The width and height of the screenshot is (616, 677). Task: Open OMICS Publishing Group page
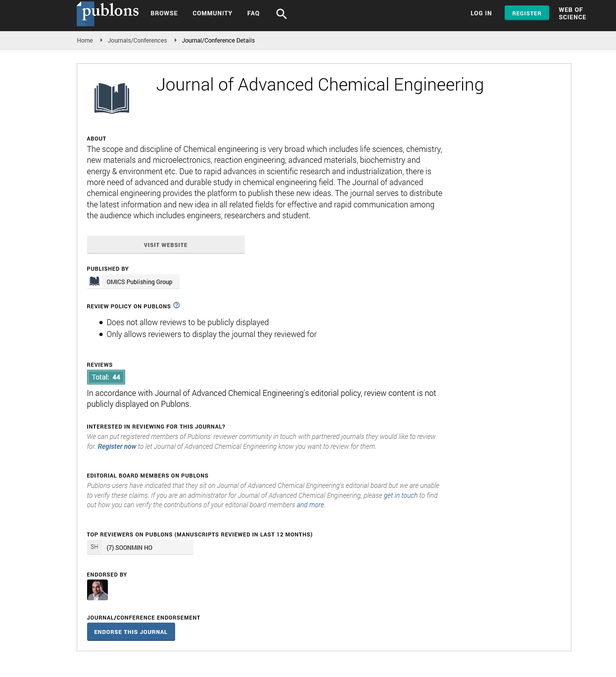point(140,282)
